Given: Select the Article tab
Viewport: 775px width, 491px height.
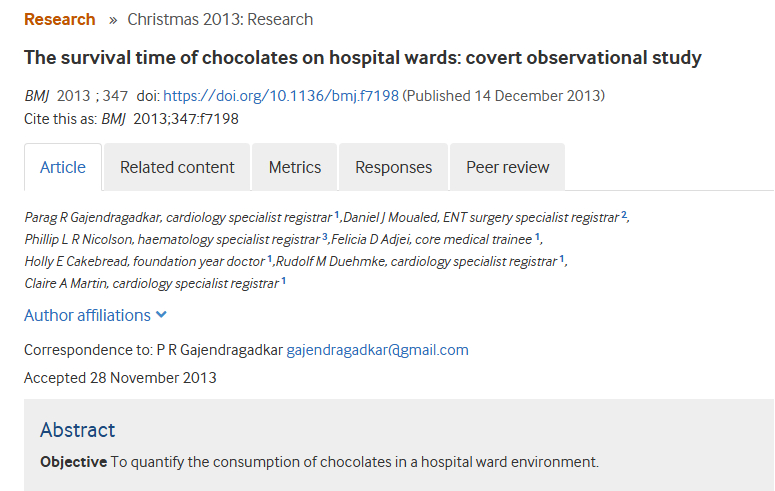Looking at the screenshot, I should (x=63, y=167).
